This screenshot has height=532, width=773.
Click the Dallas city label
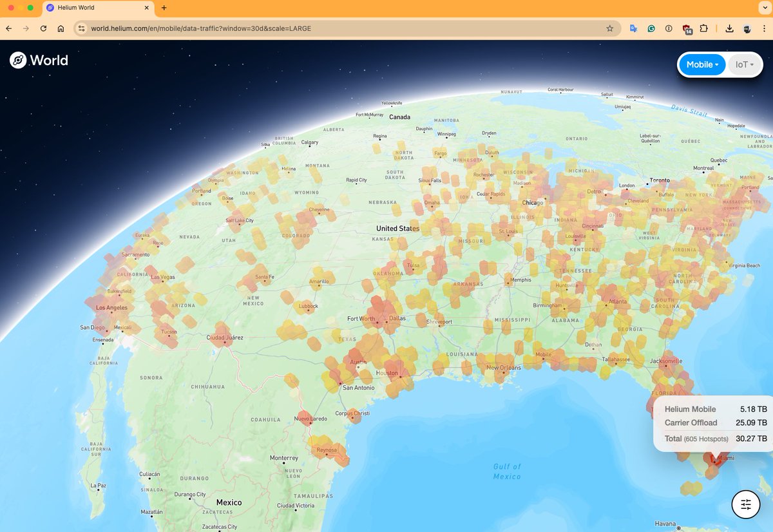(x=398, y=318)
